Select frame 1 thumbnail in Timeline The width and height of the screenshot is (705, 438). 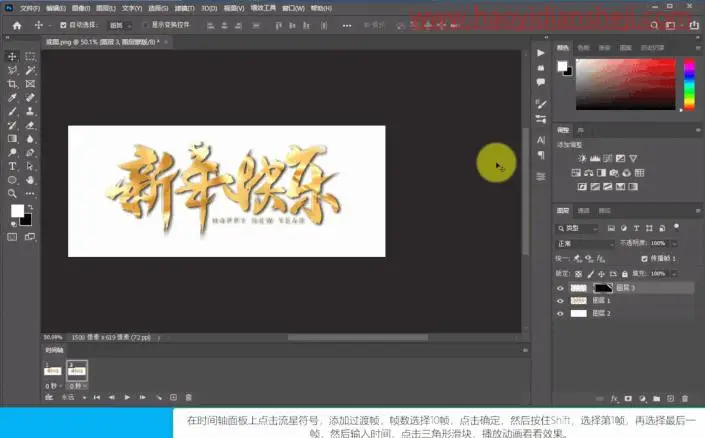(53, 371)
